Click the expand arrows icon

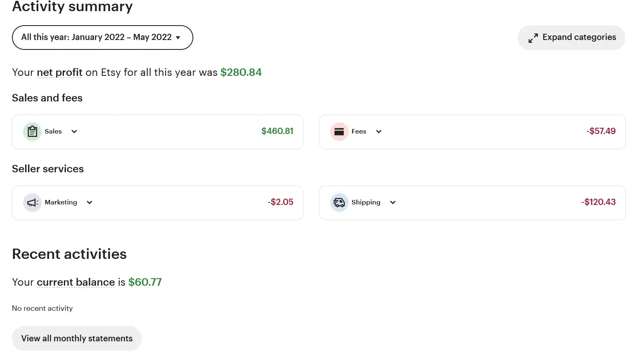pyautogui.click(x=533, y=38)
